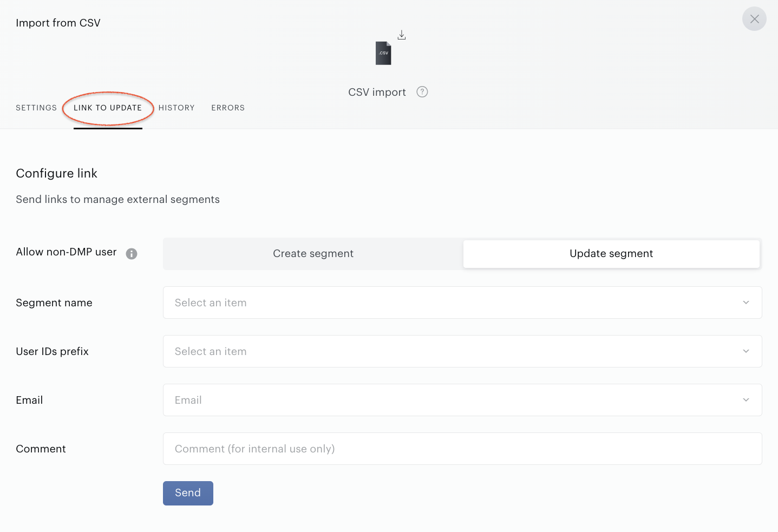Go to the Errors tab
Viewport: 778px width, 532px height.
pyautogui.click(x=228, y=108)
